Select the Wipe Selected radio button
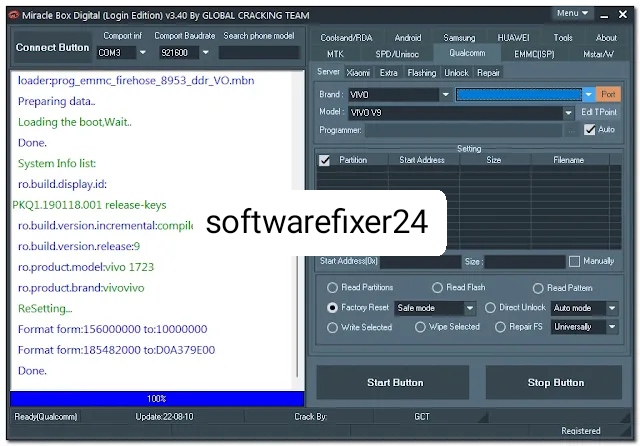 (x=420, y=327)
